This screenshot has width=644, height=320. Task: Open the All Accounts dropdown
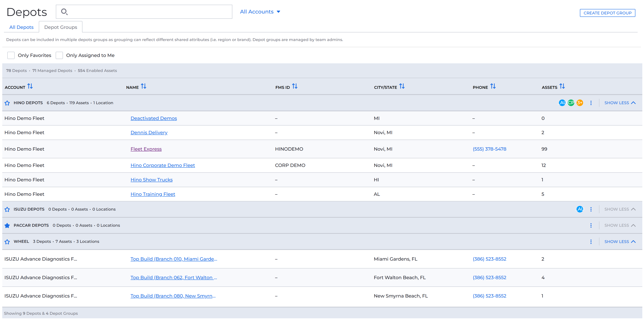click(260, 12)
